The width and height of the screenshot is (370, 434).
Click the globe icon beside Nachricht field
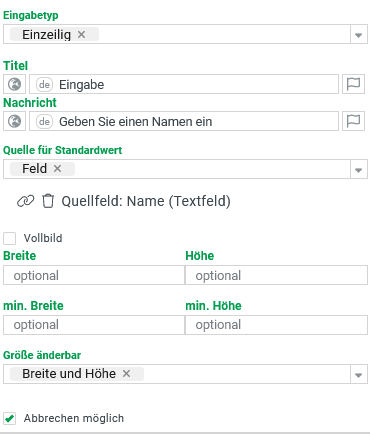(14, 121)
